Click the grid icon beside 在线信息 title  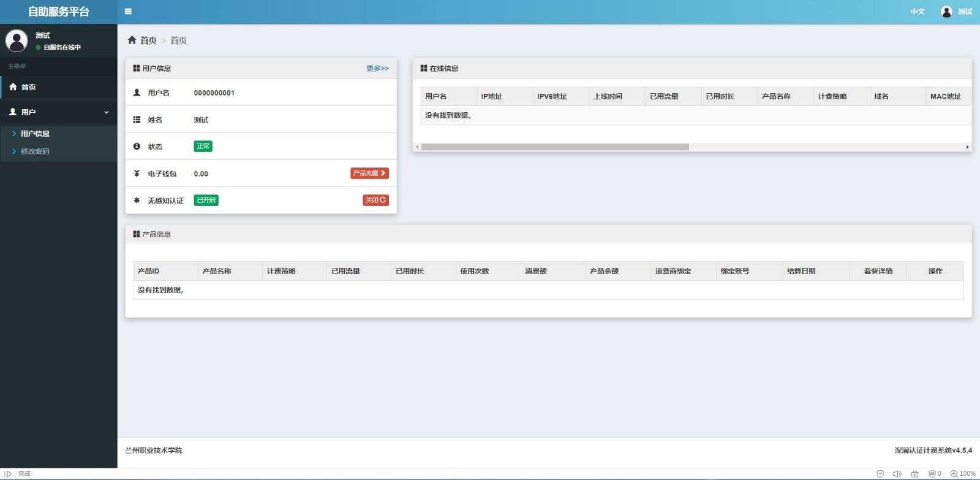pyautogui.click(x=424, y=68)
